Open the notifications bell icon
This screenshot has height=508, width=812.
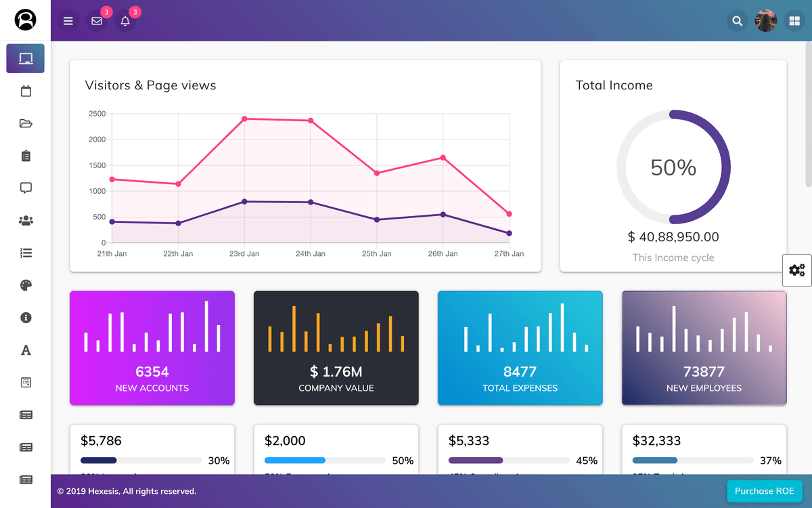click(x=125, y=21)
